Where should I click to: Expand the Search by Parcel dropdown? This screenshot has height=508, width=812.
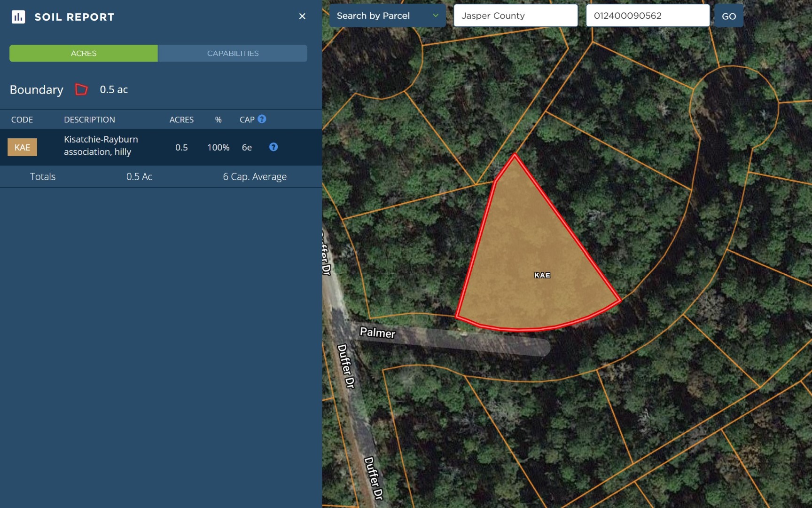click(387, 16)
